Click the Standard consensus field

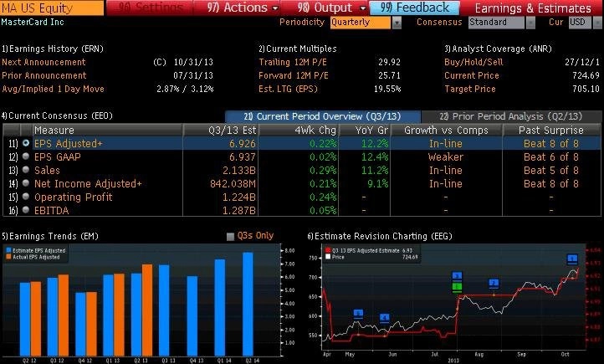click(496, 23)
